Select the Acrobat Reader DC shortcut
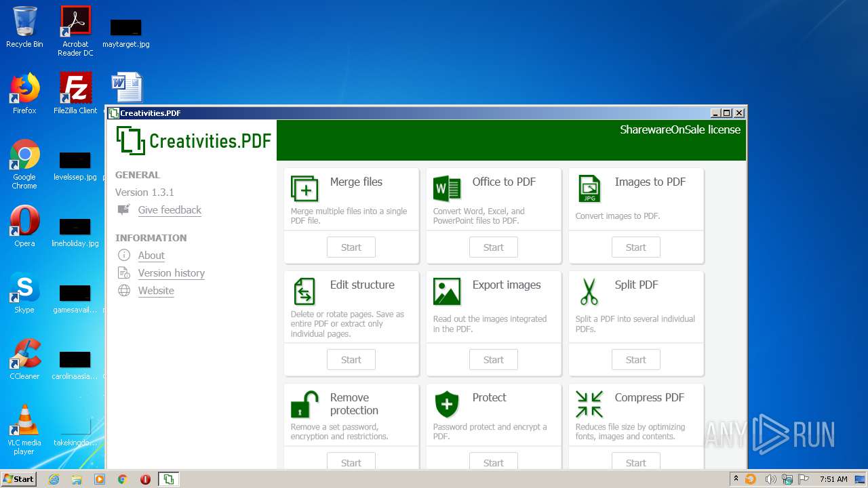Viewport: 868px width, 488px height. tap(75, 31)
